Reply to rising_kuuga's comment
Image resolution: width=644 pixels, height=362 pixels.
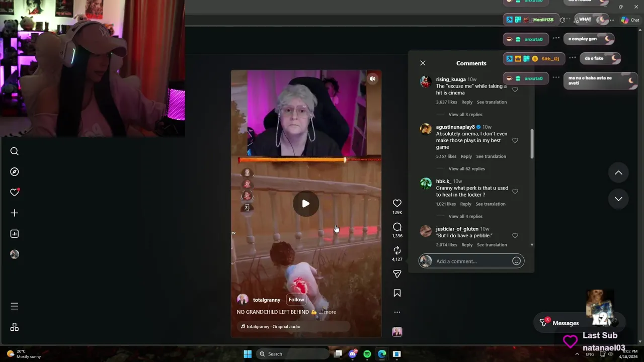tap(467, 102)
